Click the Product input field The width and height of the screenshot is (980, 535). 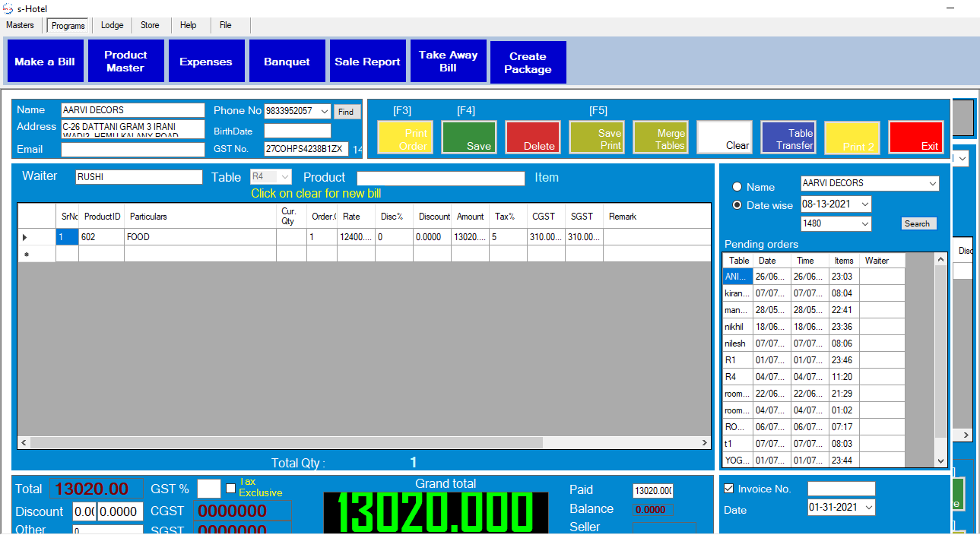[x=441, y=179]
